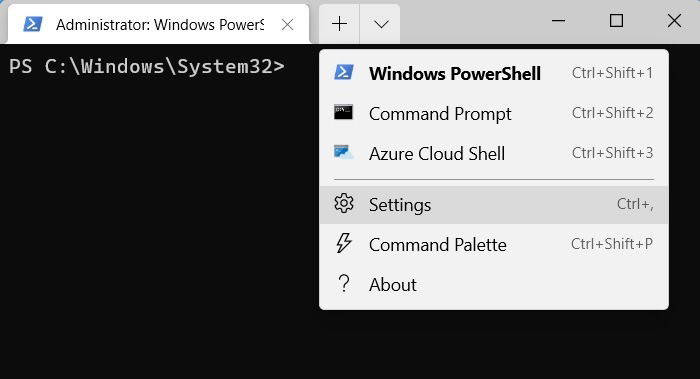Choose Windows PowerShell profile entry
This screenshot has height=379, width=700.
[494, 73]
